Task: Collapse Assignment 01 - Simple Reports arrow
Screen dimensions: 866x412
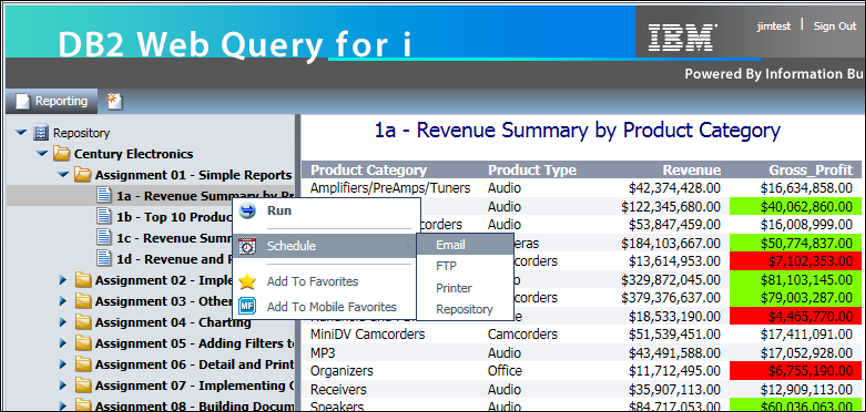Action: [x=64, y=175]
